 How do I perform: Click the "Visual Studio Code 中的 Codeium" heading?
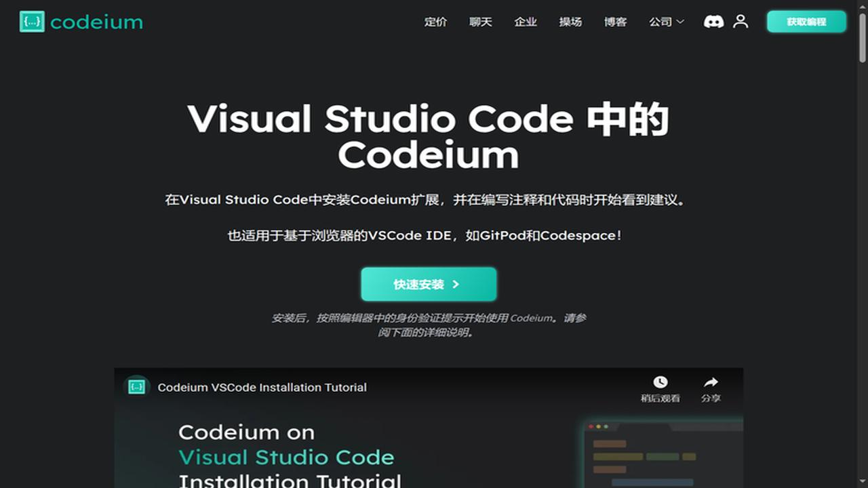point(429,137)
